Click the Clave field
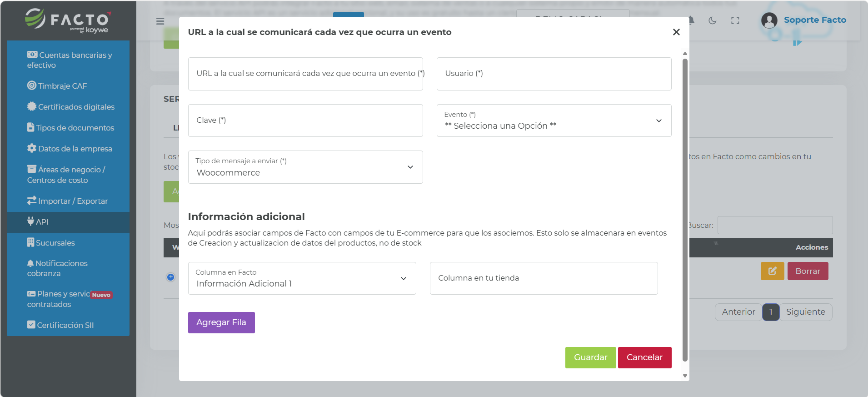This screenshot has height=397, width=868. (x=305, y=121)
